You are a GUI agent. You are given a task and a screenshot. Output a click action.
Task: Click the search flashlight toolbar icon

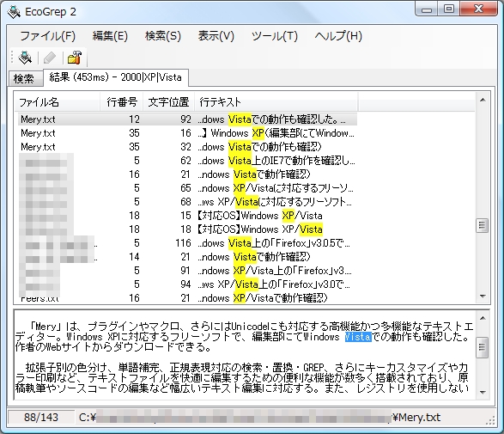point(25,58)
